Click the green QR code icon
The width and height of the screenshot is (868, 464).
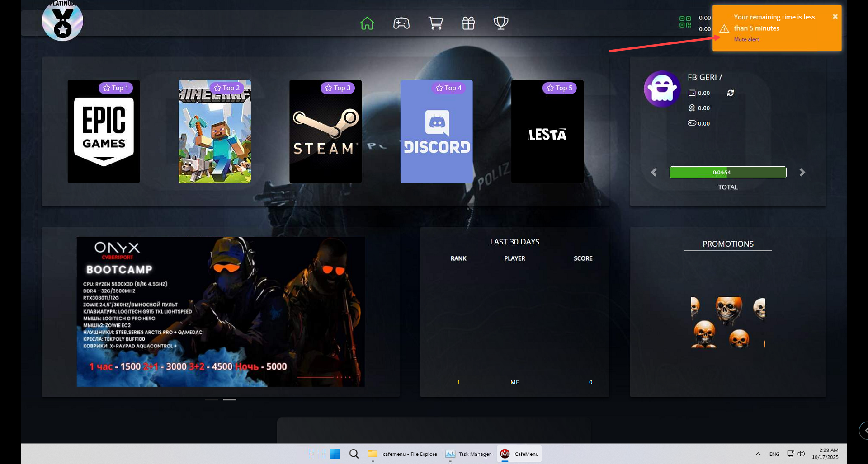click(685, 22)
